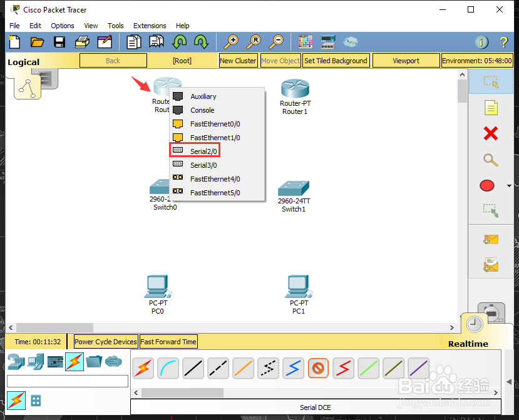Click the Zoom Out magnifier
The image size is (519, 420).
coord(276,42)
